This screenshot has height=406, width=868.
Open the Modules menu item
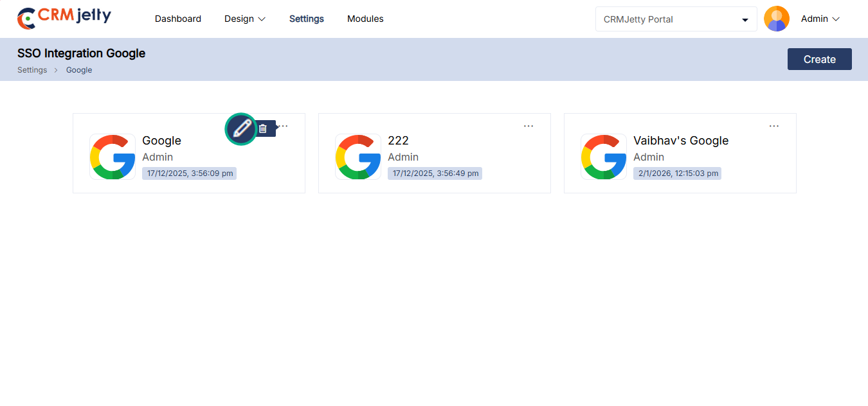[365, 19]
